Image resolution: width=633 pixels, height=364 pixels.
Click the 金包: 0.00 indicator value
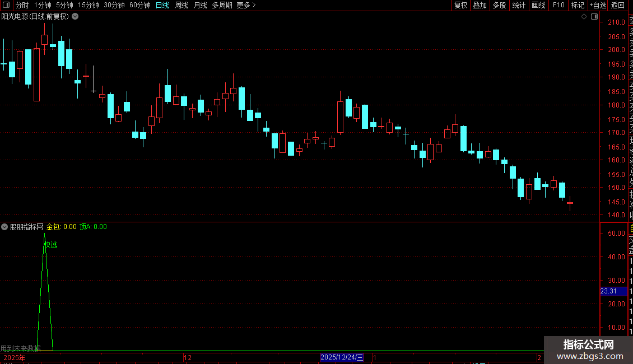62,227
